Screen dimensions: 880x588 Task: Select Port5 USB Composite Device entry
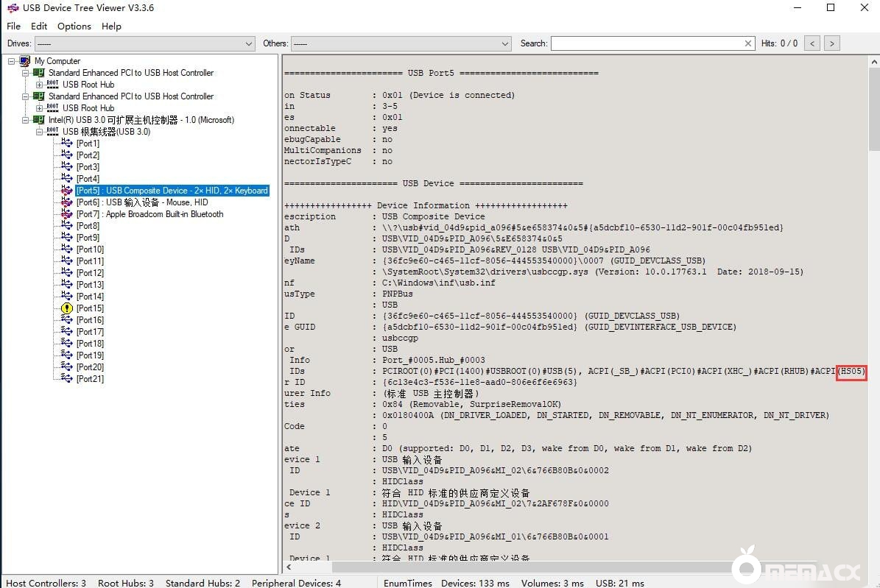point(172,191)
